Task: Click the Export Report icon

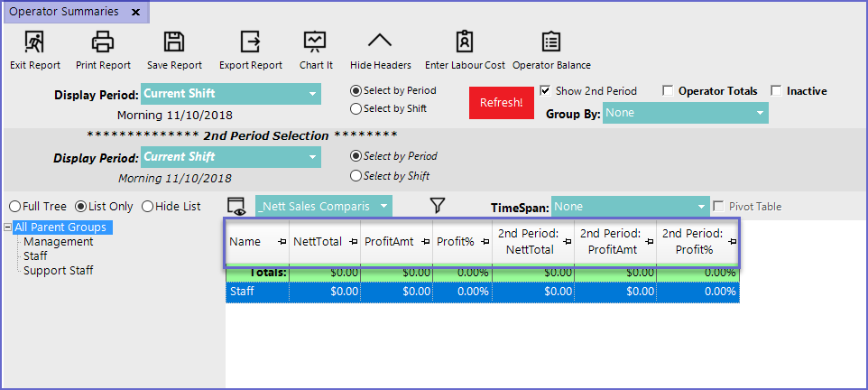Action: pos(250,42)
